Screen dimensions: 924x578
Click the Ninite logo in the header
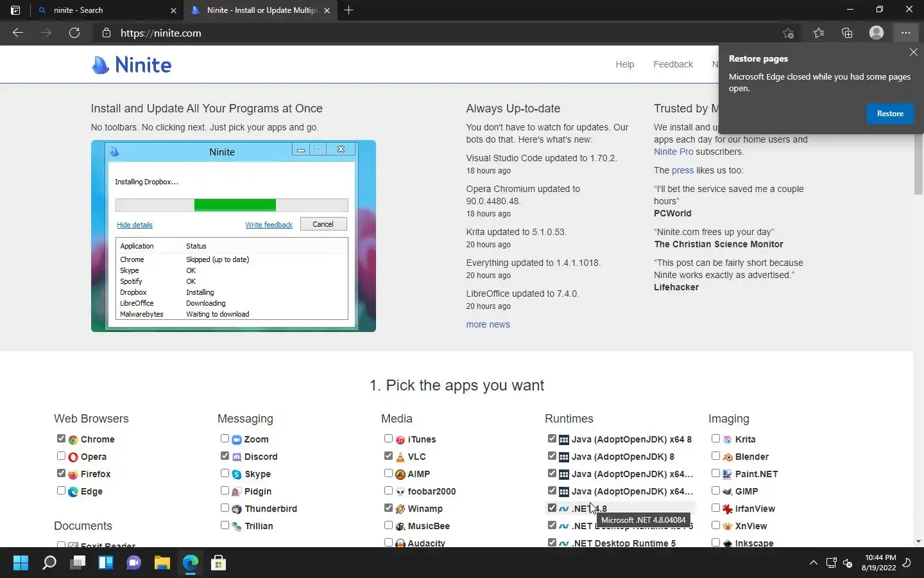pyautogui.click(x=132, y=65)
